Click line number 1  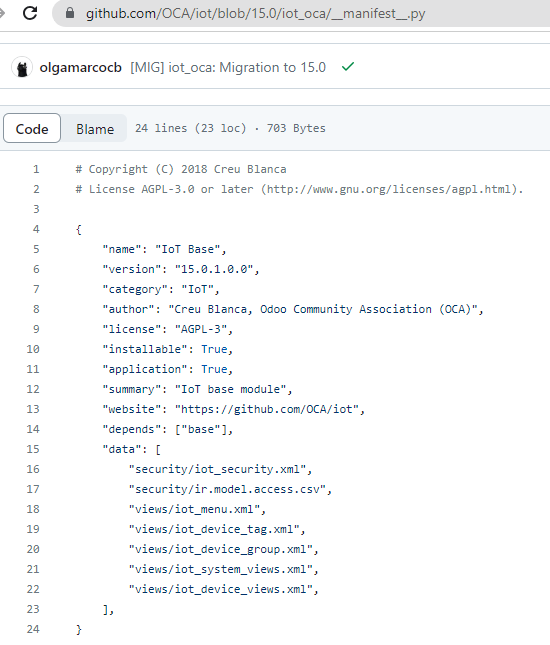pos(36,169)
